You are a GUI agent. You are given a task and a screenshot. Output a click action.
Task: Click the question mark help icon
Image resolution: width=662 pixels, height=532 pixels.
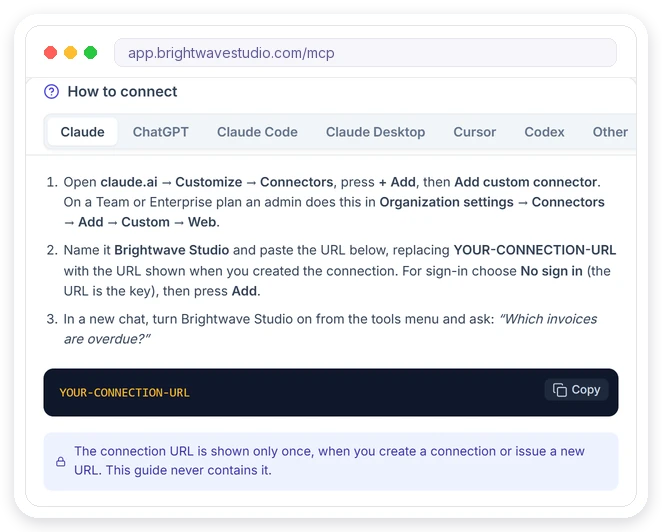(x=52, y=92)
